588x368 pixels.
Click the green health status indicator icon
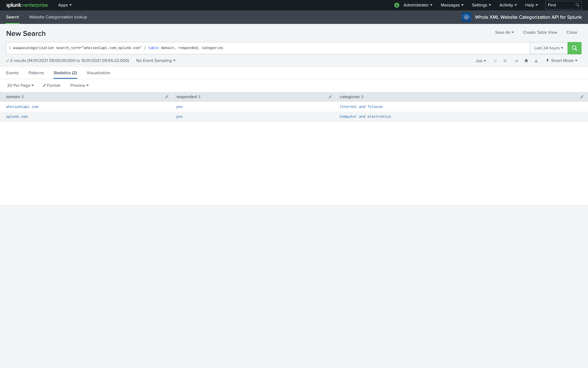(x=397, y=5)
